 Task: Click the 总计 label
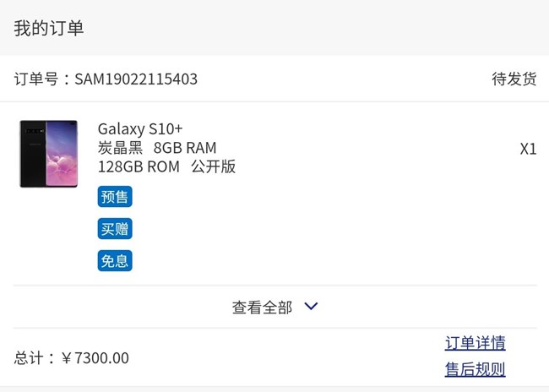[x=31, y=358]
